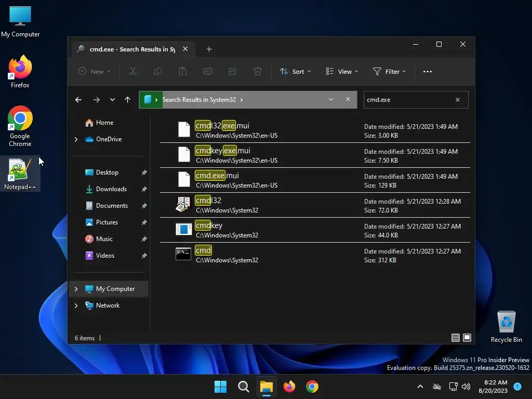Select the cmd.exe.mui file name
This screenshot has height=399, width=532.
[217, 176]
